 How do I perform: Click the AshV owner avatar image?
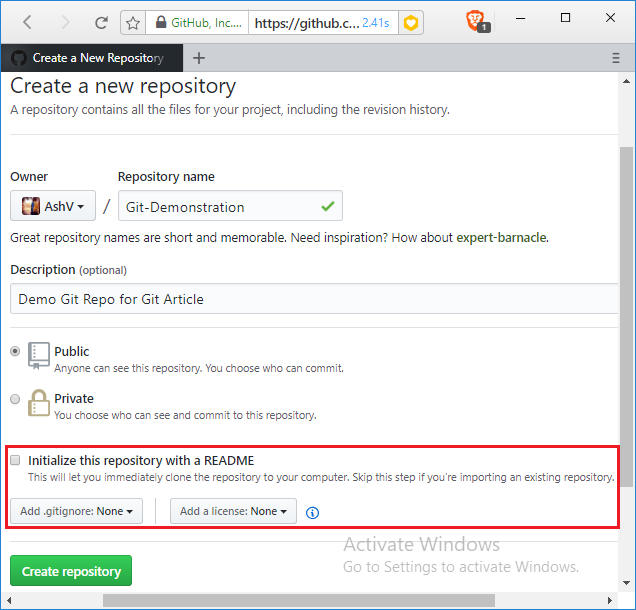(x=31, y=206)
